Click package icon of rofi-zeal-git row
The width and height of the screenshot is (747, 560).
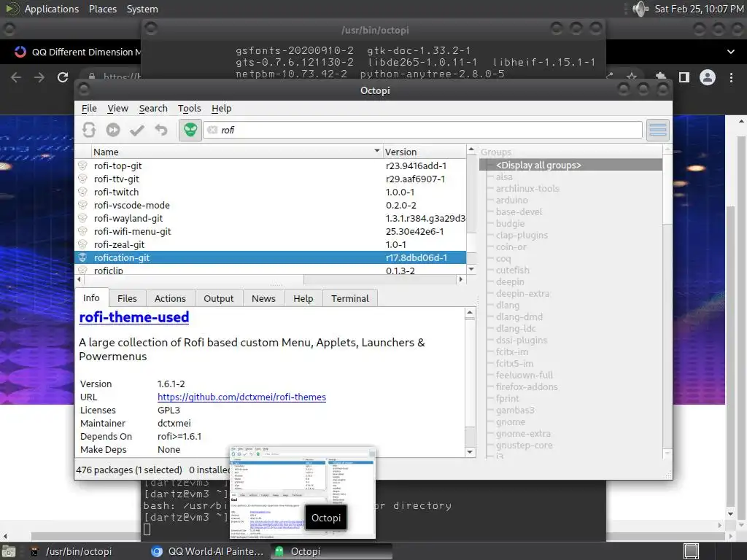tap(83, 244)
